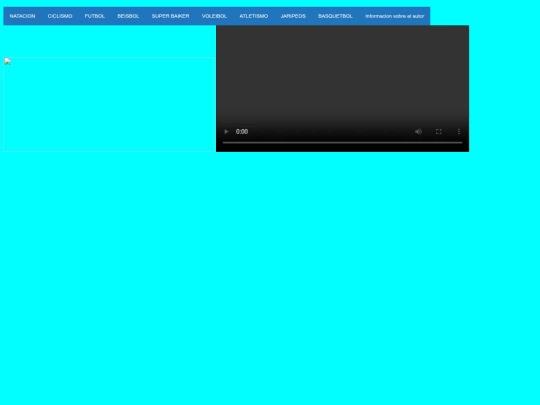Mute the video with the speaker icon
Image resolution: width=540 pixels, height=405 pixels.
coord(418,132)
